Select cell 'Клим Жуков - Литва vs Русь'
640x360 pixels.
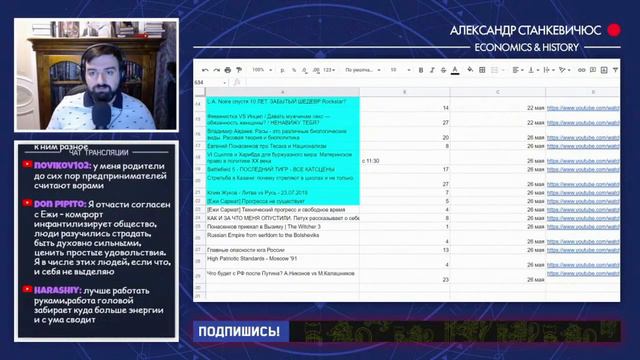pyautogui.click(x=282, y=192)
